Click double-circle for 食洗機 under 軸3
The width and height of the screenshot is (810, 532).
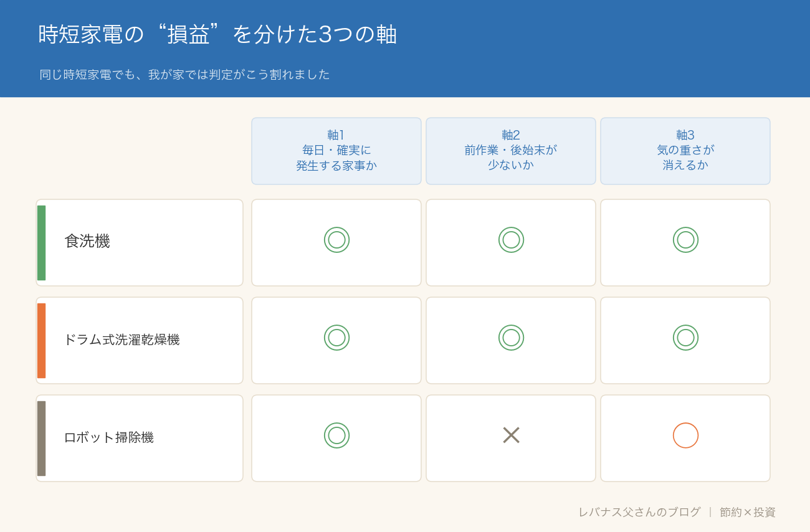(685, 240)
